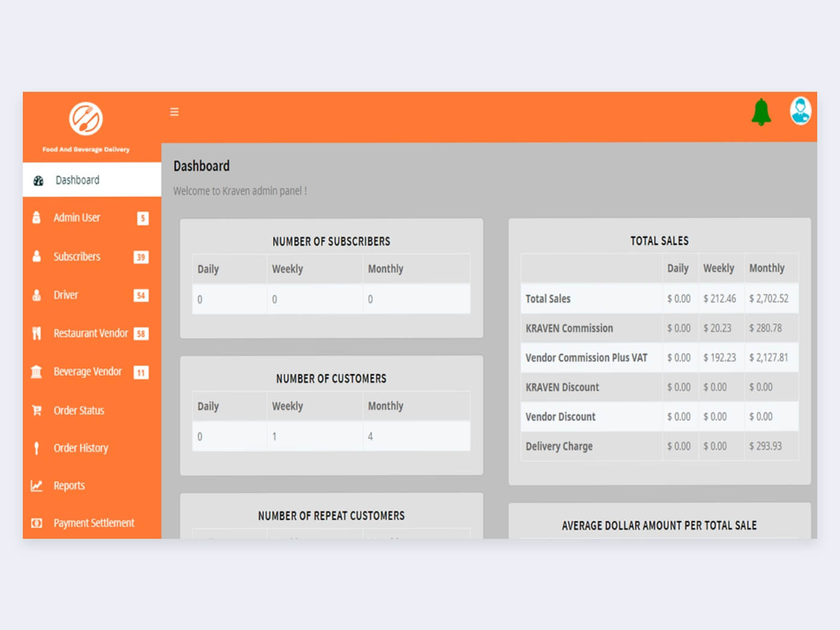Click the Kraven logo in sidebar
This screenshot has height=630, width=840.
point(86,119)
